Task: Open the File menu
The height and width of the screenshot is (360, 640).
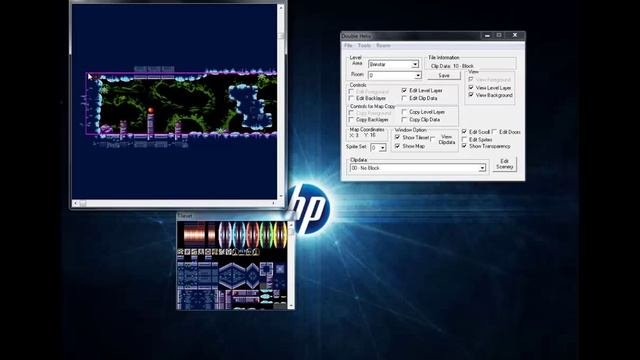Action: (348, 46)
